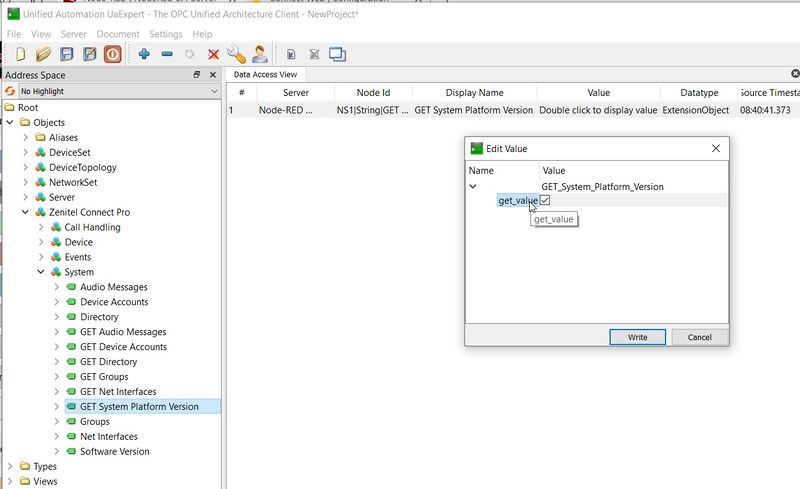Click the red X disconnect icon
The height and width of the screenshot is (489, 800).
pyautogui.click(x=213, y=54)
